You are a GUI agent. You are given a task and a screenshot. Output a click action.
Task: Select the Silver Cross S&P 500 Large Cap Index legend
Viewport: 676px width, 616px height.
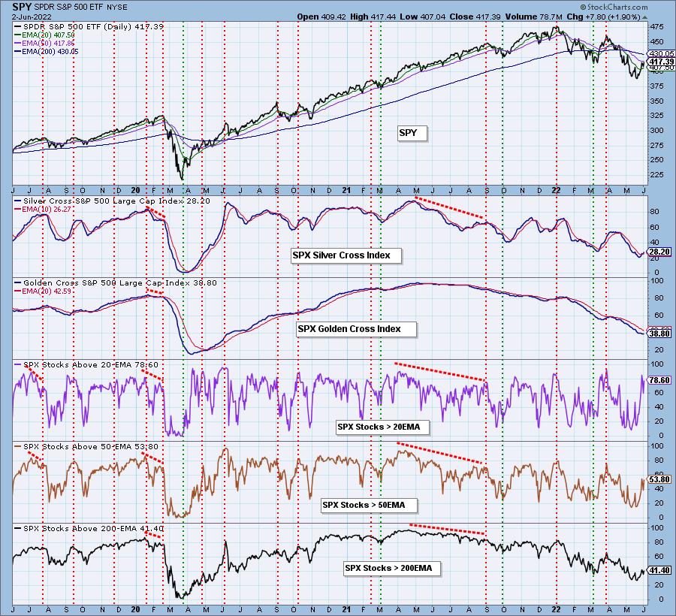(113, 201)
